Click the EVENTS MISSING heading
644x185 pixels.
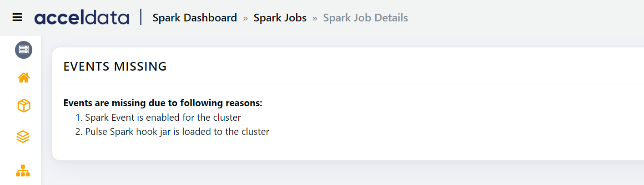(115, 67)
